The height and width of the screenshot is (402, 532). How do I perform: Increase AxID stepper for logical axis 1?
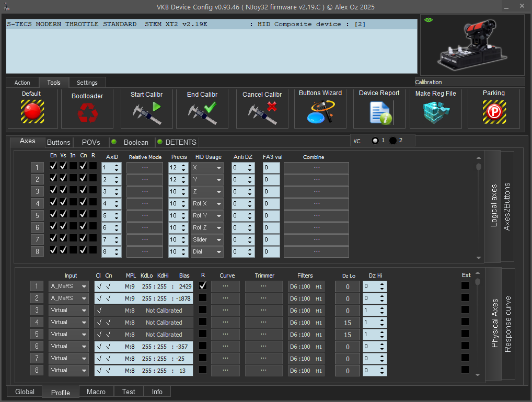pos(117,165)
